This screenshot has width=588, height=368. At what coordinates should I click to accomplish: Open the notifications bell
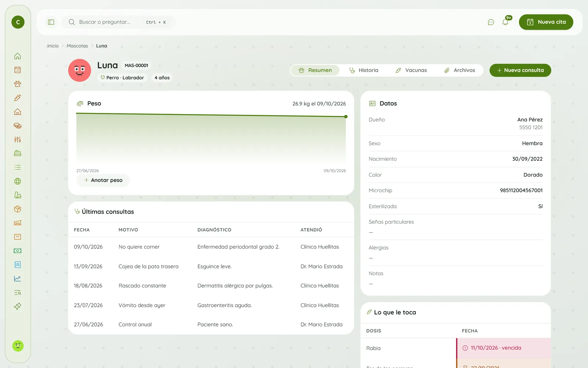(506, 22)
